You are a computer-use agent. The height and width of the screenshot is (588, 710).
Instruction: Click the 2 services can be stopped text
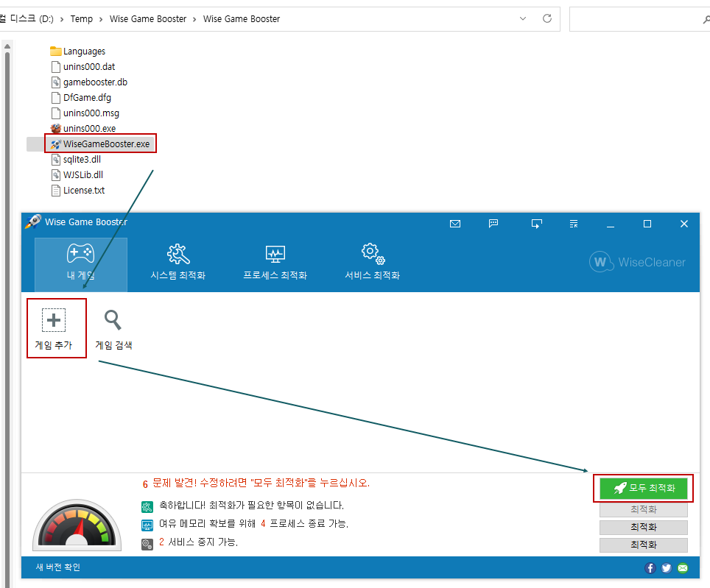coord(198,542)
